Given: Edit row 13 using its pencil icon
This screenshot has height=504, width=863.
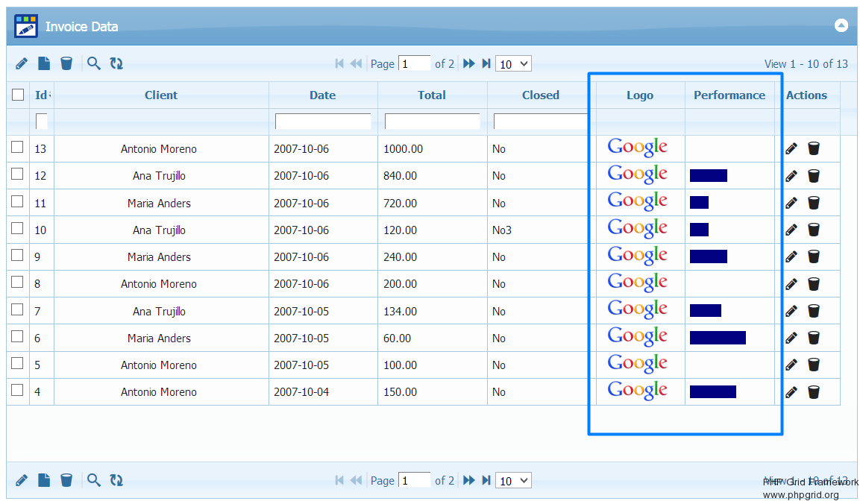Looking at the screenshot, I should (x=791, y=148).
